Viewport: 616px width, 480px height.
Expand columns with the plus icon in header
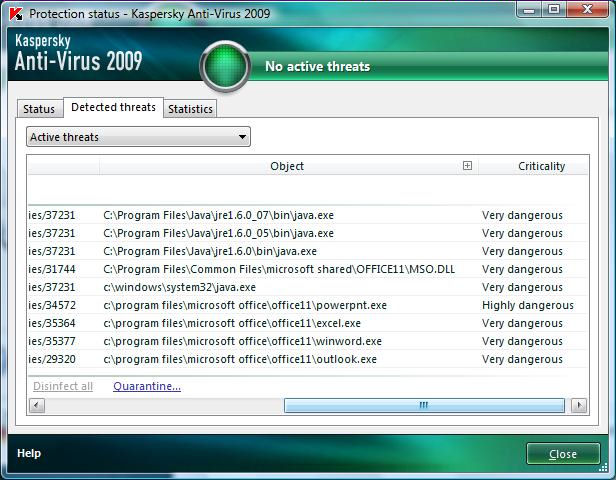[467, 165]
